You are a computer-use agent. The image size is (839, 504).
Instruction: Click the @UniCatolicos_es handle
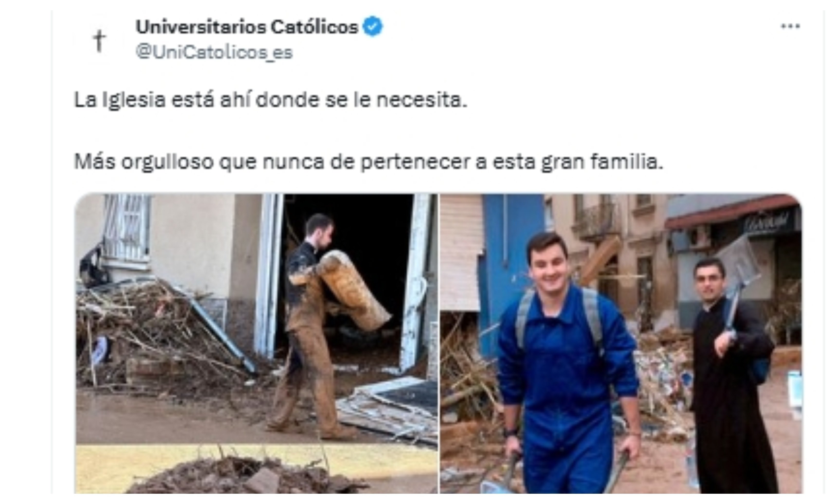click(214, 52)
